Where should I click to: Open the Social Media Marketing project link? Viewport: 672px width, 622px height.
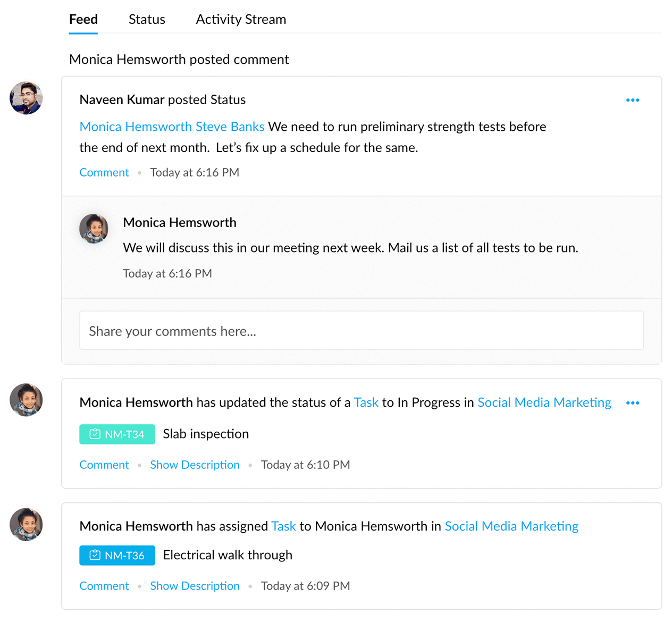(x=544, y=402)
